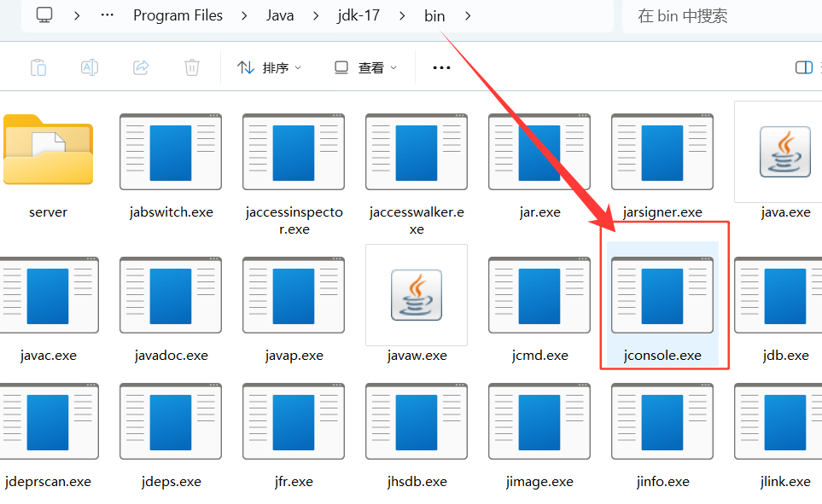Open the 查看 view dropdown
Image resolution: width=822 pixels, height=504 pixels.
pyautogui.click(x=366, y=67)
